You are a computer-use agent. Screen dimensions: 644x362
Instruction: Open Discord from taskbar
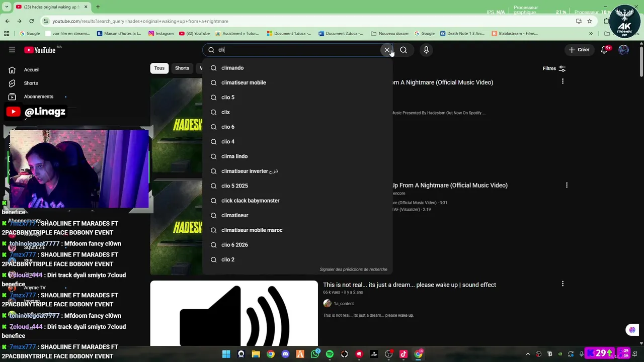pyautogui.click(x=285, y=354)
